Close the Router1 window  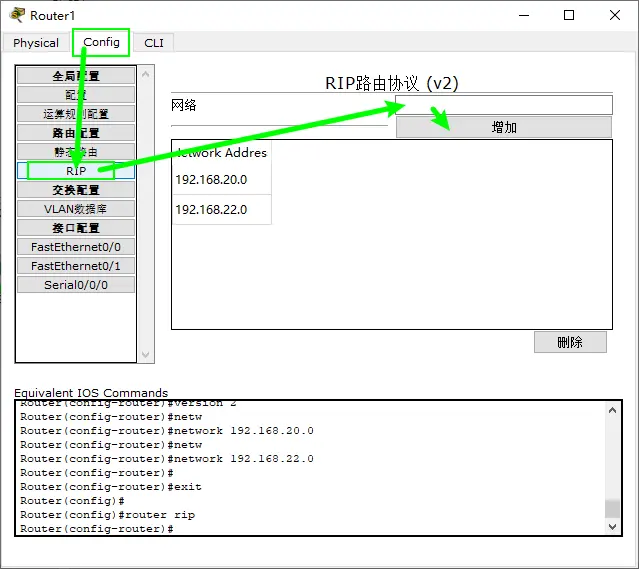point(615,15)
